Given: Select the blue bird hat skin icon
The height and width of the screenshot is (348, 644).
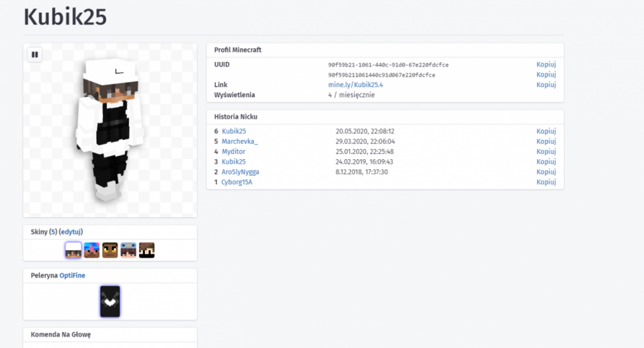Looking at the screenshot, I should (x=128, y=250).
